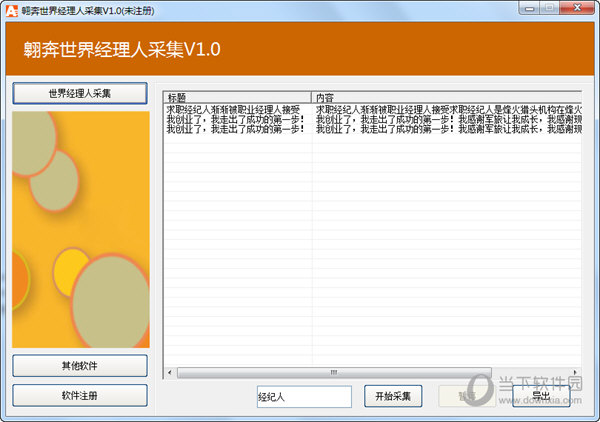Click the 世界经理人采集 button

pos(80,93)
